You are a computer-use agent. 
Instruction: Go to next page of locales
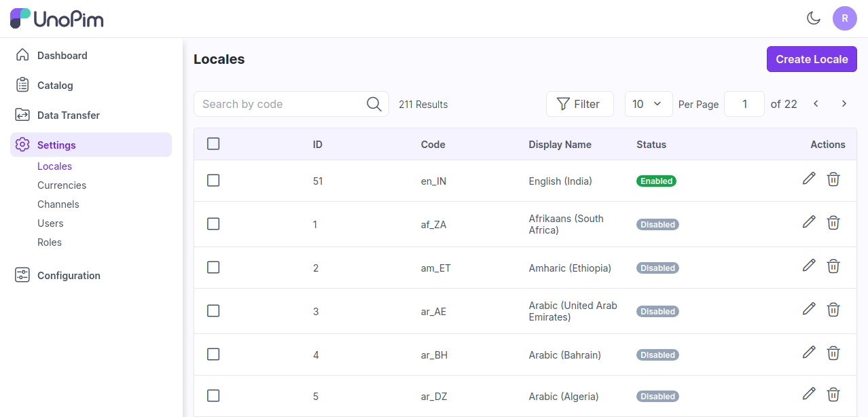click(844, 104)
